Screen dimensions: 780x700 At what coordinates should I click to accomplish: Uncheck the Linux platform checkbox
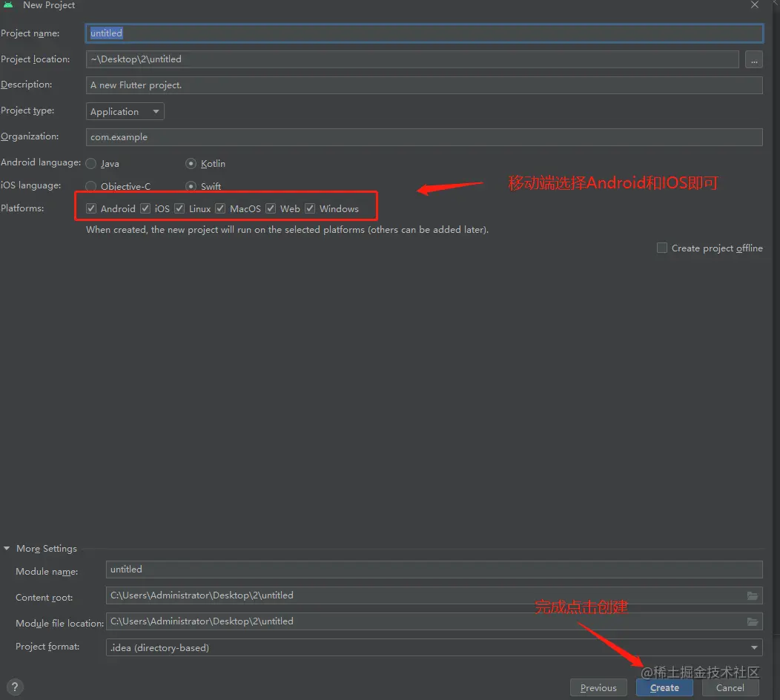click(179, 208)
